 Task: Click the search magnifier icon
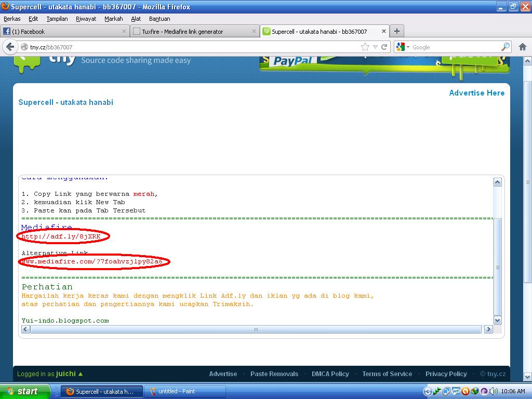[x=506, y=47]
